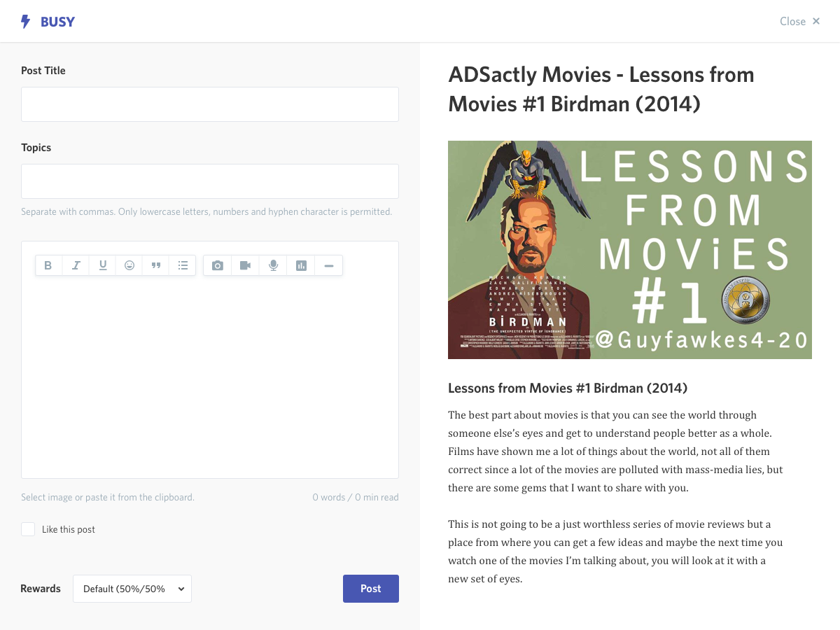
Task: Insert a blockquote with quote icon
Action: coord(156,265)
